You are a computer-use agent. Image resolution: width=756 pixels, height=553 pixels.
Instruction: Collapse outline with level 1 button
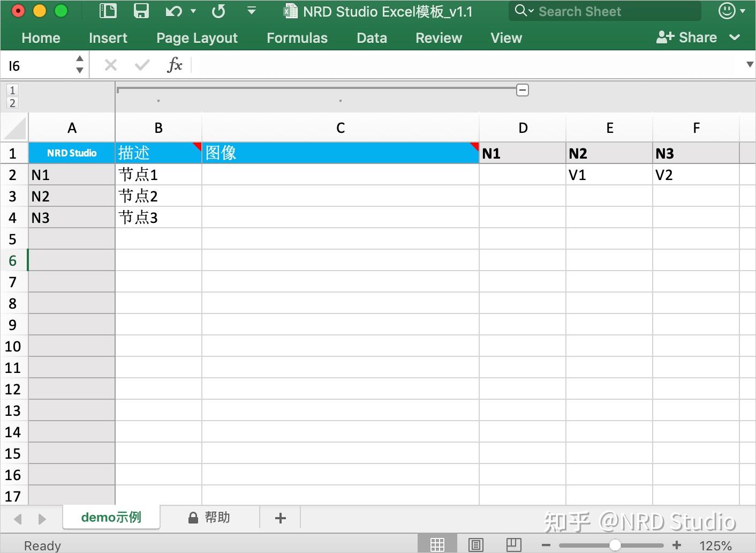(12, 89)
